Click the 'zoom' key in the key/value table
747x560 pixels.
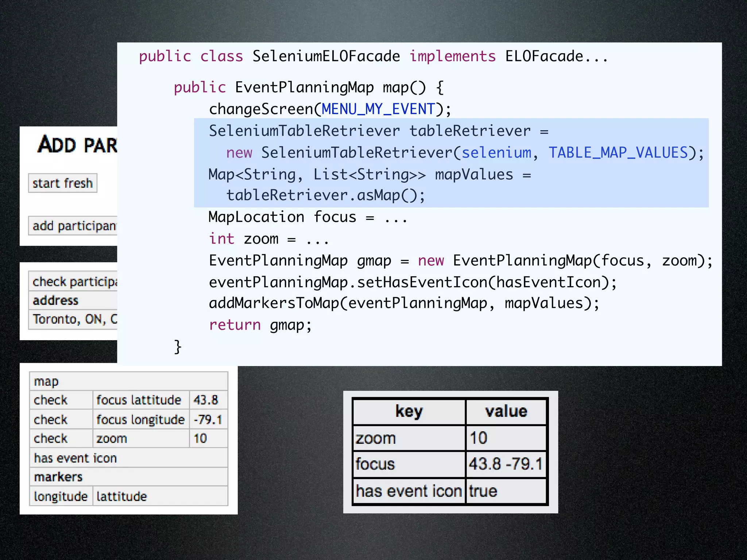click(409, 438)
